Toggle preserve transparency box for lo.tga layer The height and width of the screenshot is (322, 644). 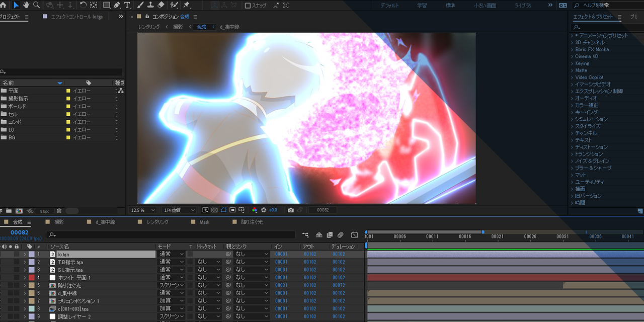(190, 254)
